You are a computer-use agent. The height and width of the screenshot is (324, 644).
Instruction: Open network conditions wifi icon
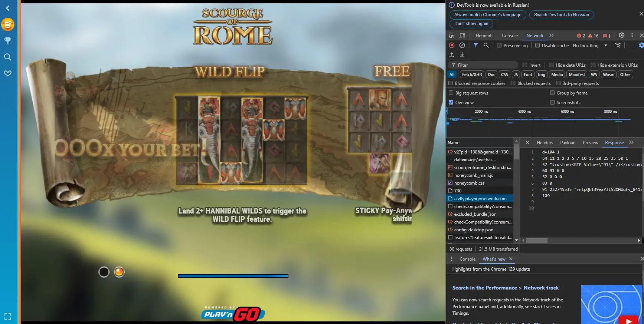click(618, 45)
